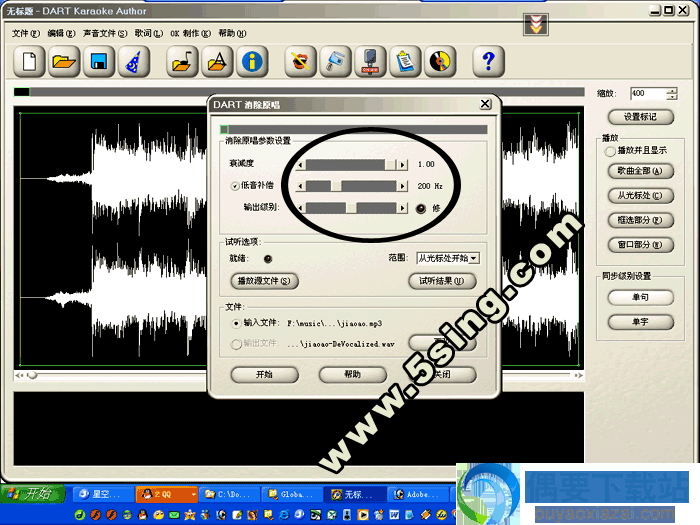Click the green envelope mail quick launch icon
Viewport: 700px width, 525px height.
click(x=174, y=515)
